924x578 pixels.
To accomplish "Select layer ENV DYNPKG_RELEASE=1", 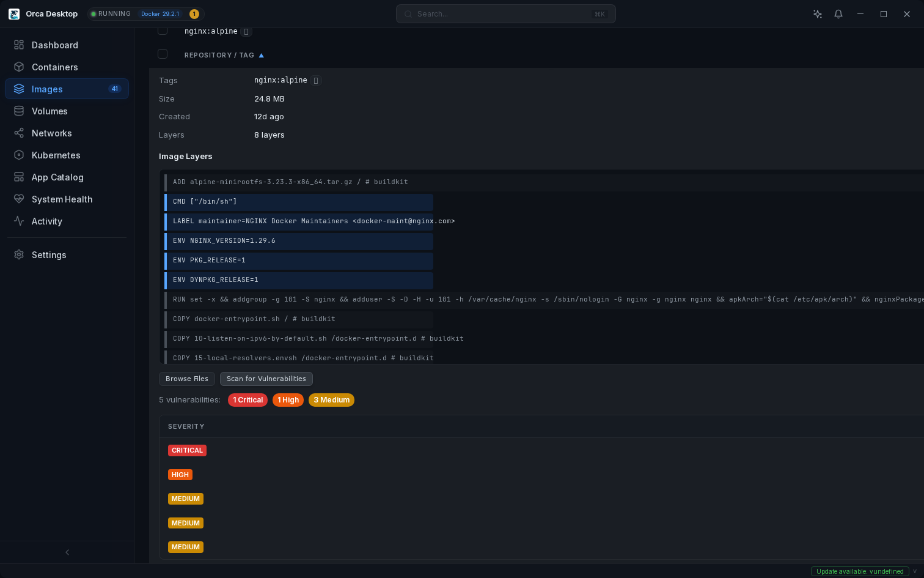I will coord(299,280).
